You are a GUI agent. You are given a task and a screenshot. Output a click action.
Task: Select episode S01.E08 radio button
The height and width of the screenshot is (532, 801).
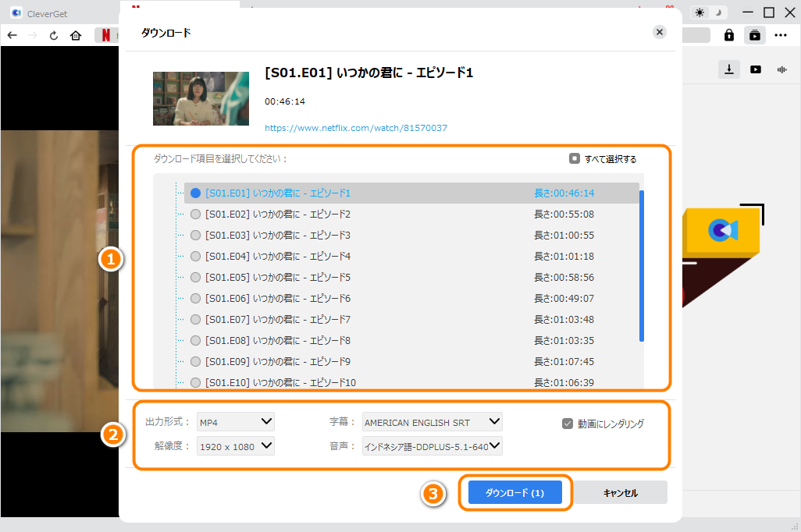(x=195, y=341)
